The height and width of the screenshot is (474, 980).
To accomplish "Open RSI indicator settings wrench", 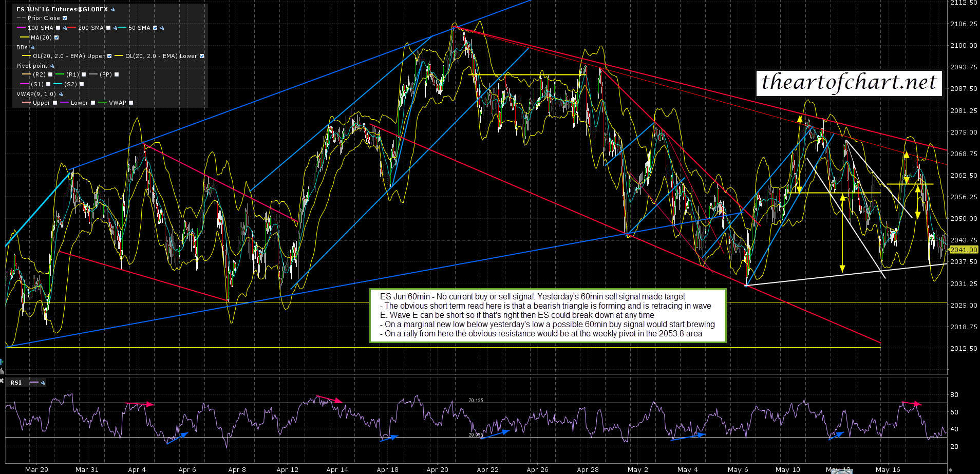I will (x=43, y=383).
